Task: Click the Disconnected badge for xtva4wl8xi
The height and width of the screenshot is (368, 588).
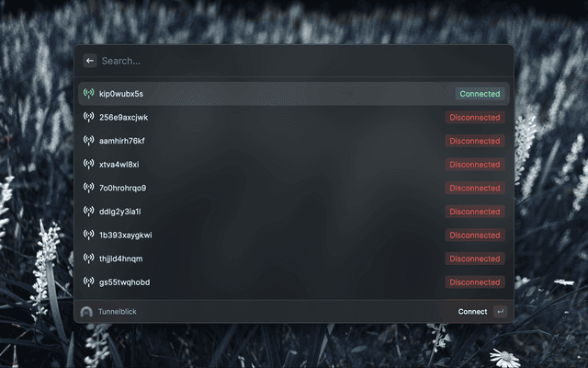Action: click(475, 164)
